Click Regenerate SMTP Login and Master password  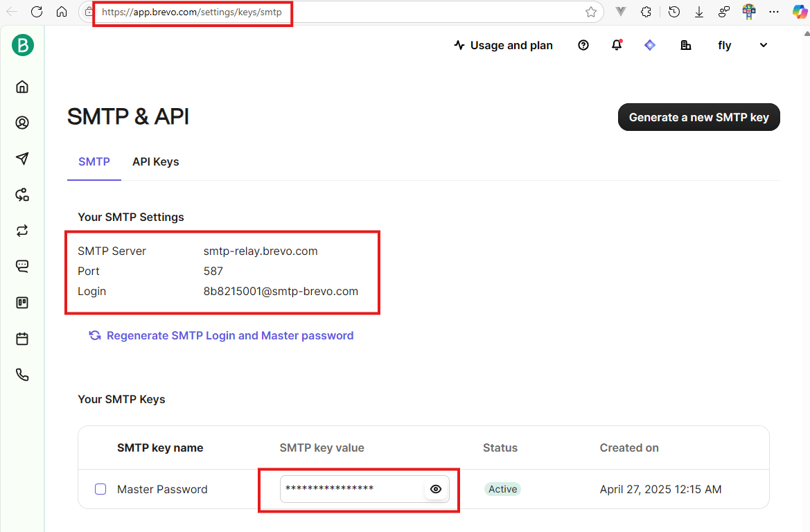(x=221, y=336)
